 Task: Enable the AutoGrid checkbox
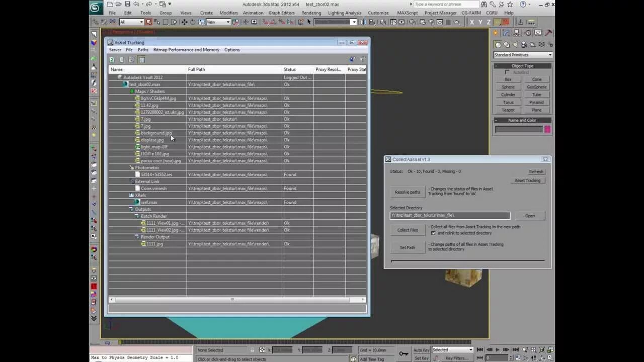click(507, 72)
